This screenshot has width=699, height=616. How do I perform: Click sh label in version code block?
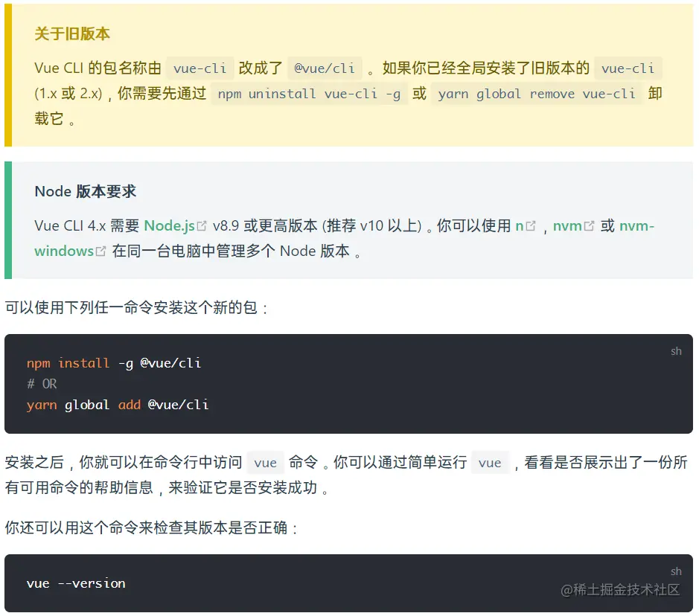coord(676,571)
